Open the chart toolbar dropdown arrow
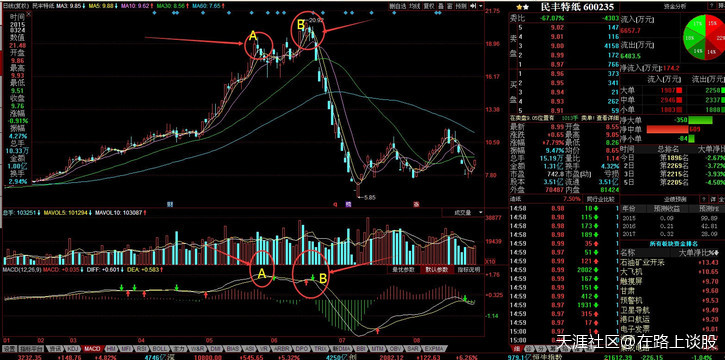Image resolution: width=725 pixels, height=360 pixels. tap(481, 6)
